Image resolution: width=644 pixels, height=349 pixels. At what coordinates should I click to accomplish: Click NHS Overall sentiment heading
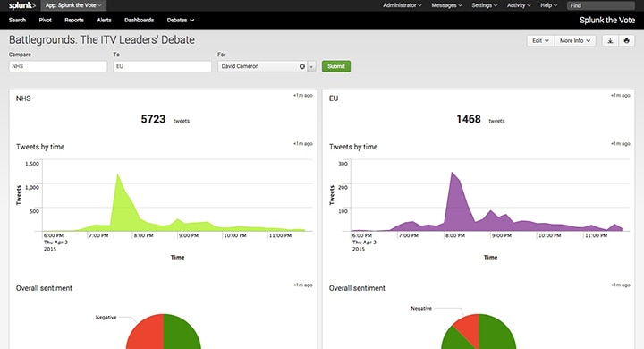click(x=44, y=288)
